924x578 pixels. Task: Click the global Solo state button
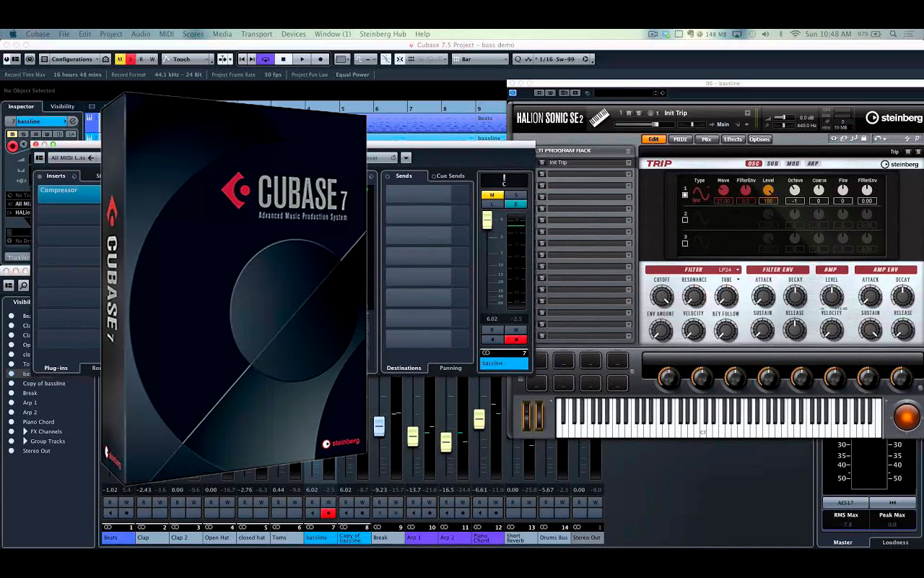pos(130,59)
